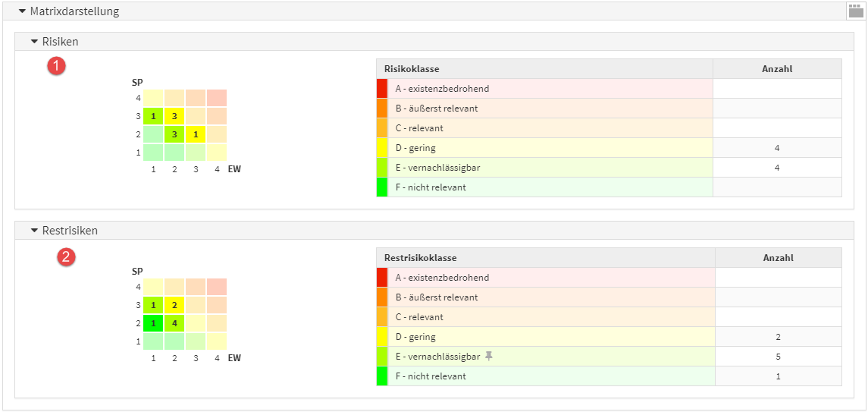
Task: Collapse the Risiken section
Action: tap(34, 42)
